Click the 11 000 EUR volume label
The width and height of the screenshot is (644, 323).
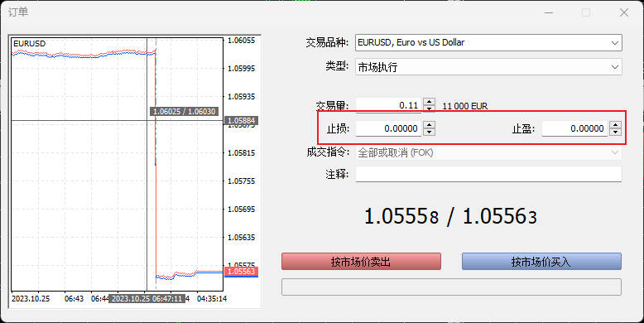coord(465,106)
